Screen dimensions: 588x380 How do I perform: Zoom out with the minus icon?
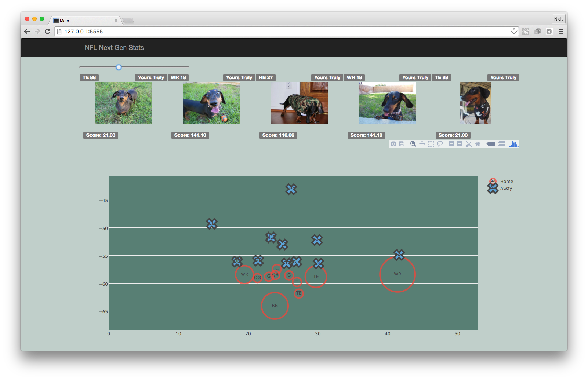click(460, 144)
